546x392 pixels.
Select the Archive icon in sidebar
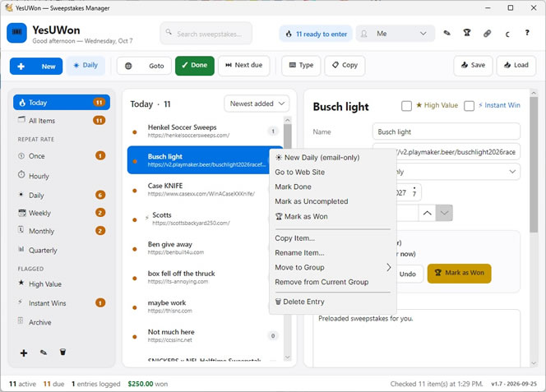click(x=21, y=321)
